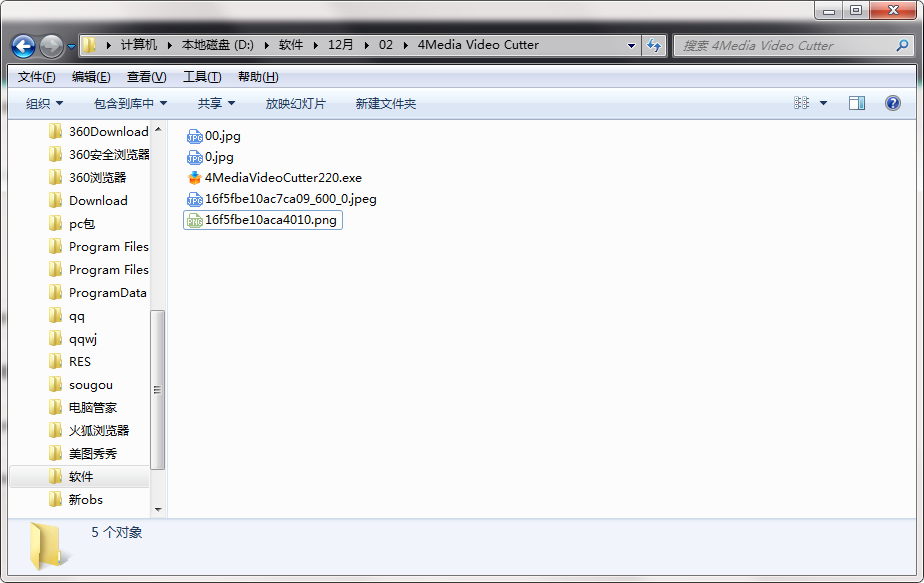Open the 帮助(H) menu
This screenshot has width=924, height=583.
pos(258,77)
